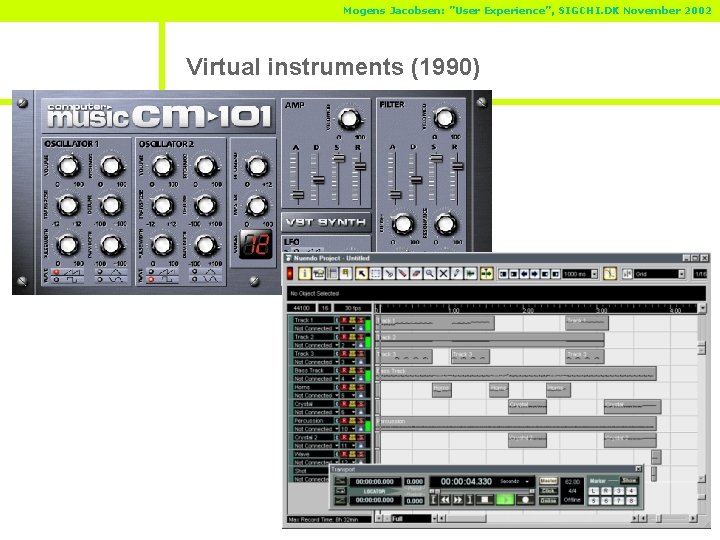Click the Snap toggle icon left of Grid
Image resolution: width=720 pixels, height=540 pixels.
click(x=627, y=274)
